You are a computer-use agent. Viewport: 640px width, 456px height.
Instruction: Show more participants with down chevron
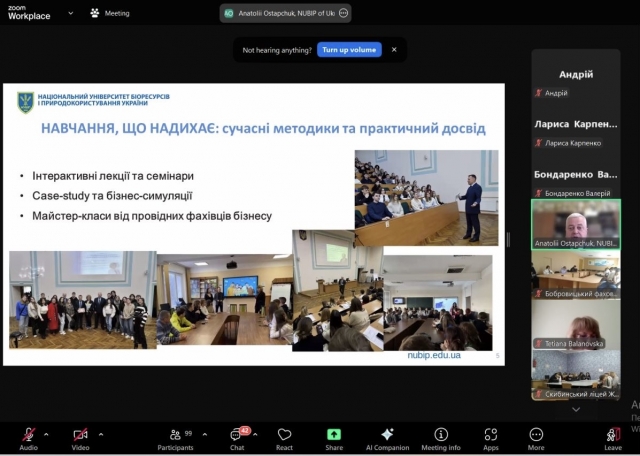coord(576,409)
